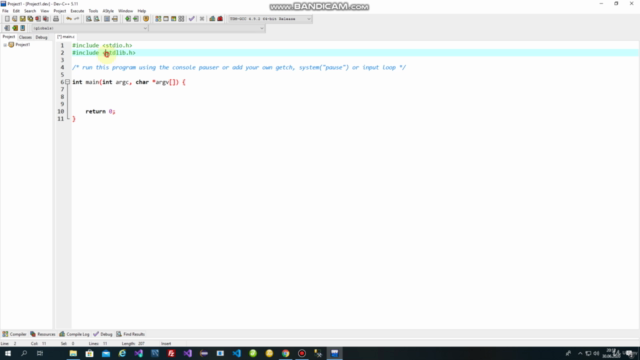
Task: Click the Undo arrow icon
Action: click(69, 19)
